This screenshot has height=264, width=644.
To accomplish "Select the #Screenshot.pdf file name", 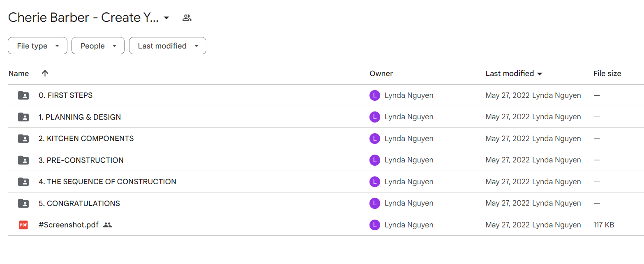I will coord(69,225).
